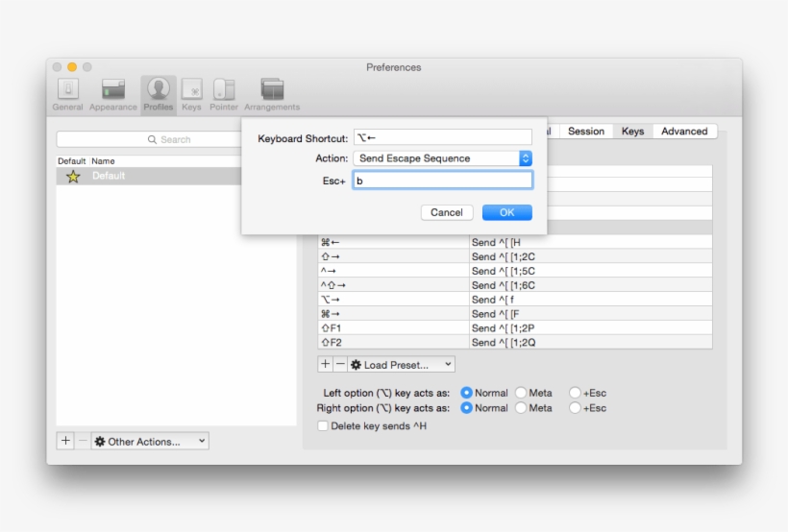
Task: Click the Esc+ text field
Action: (x=442, y=181)
